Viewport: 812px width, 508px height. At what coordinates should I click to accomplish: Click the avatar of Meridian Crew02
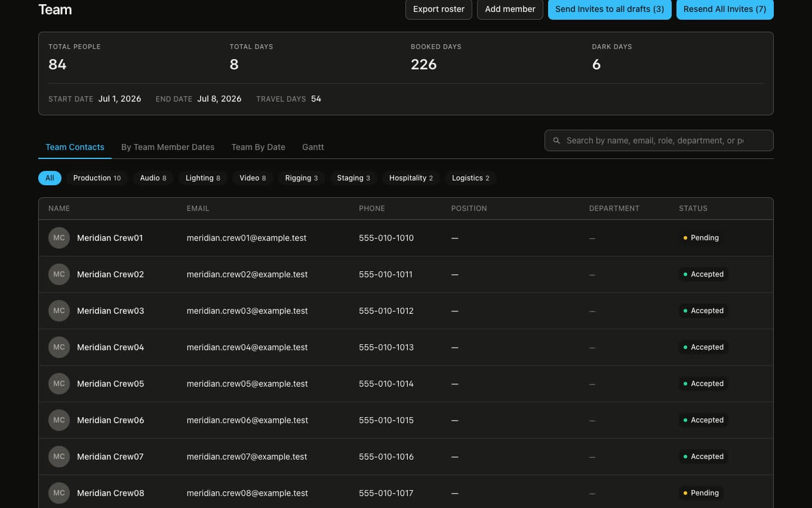coord(59,274)
